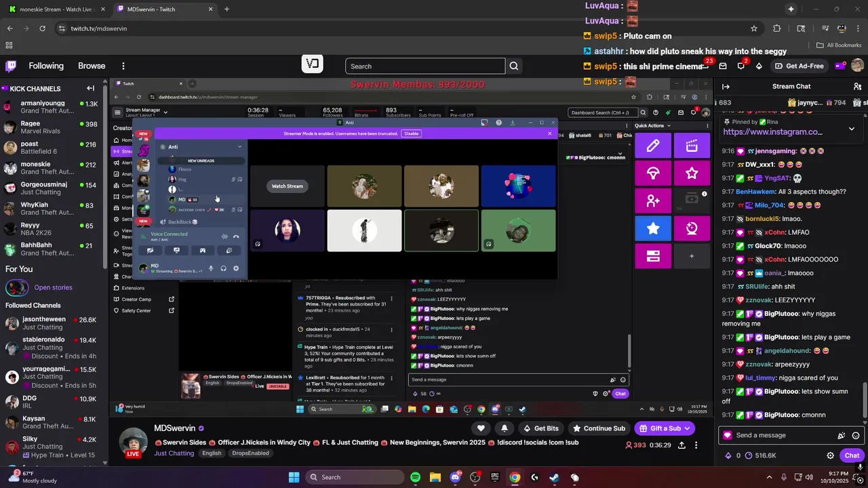Click the purple Chat send button
This screenshot has width=868, height=488.
coord(852,455)
